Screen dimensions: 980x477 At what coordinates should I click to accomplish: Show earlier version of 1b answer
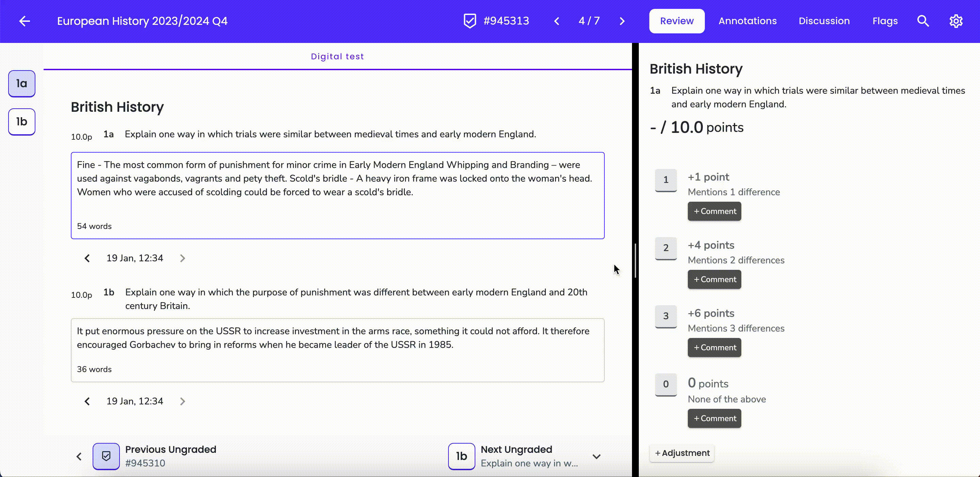(87, 401)
